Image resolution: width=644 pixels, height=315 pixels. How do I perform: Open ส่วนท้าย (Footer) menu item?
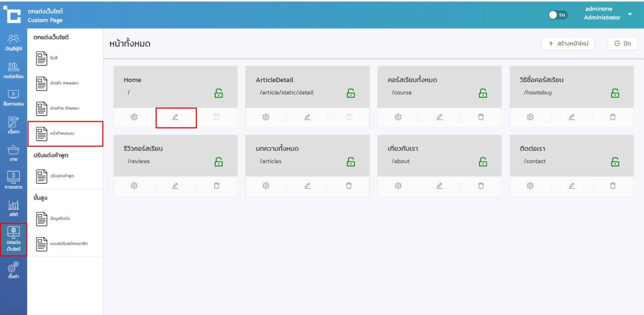point(64,109)
